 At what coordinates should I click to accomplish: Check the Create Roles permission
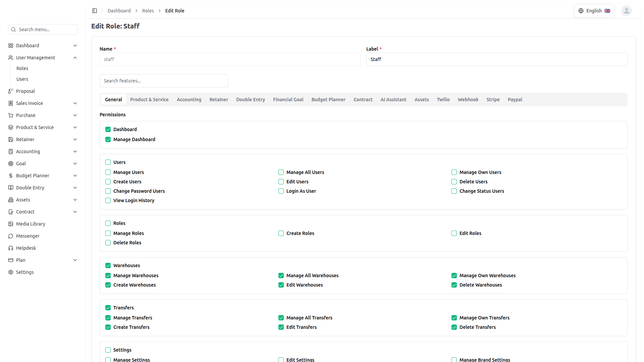click(281, 233)
